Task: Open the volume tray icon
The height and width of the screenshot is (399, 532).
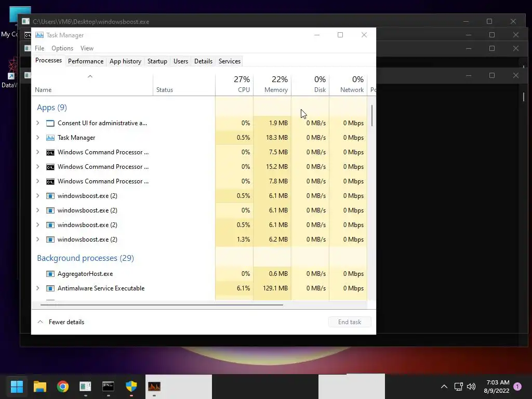Action: tap(471, 387)
